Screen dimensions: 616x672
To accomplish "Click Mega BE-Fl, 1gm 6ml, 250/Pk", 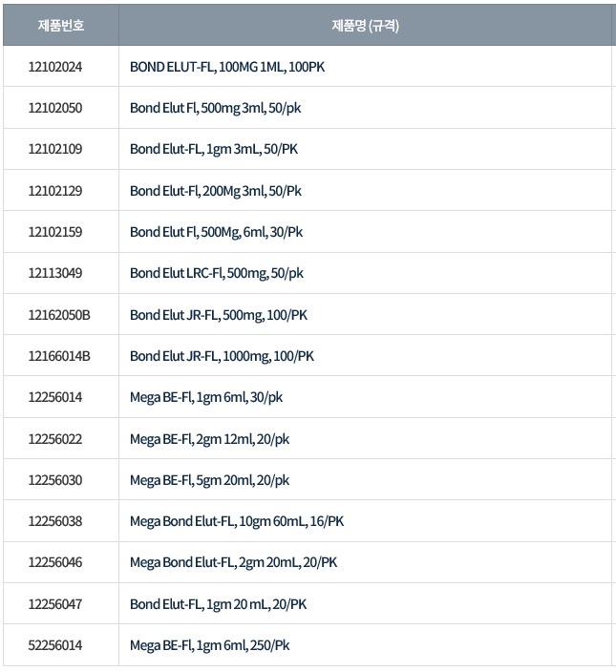I will 209,645.
